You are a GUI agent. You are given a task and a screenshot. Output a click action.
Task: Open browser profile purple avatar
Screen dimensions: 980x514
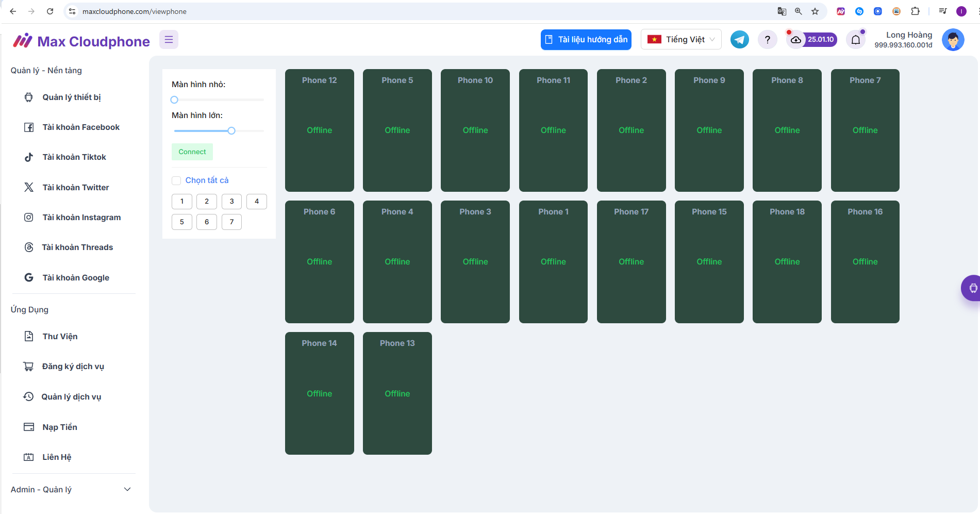coord(961,11)
